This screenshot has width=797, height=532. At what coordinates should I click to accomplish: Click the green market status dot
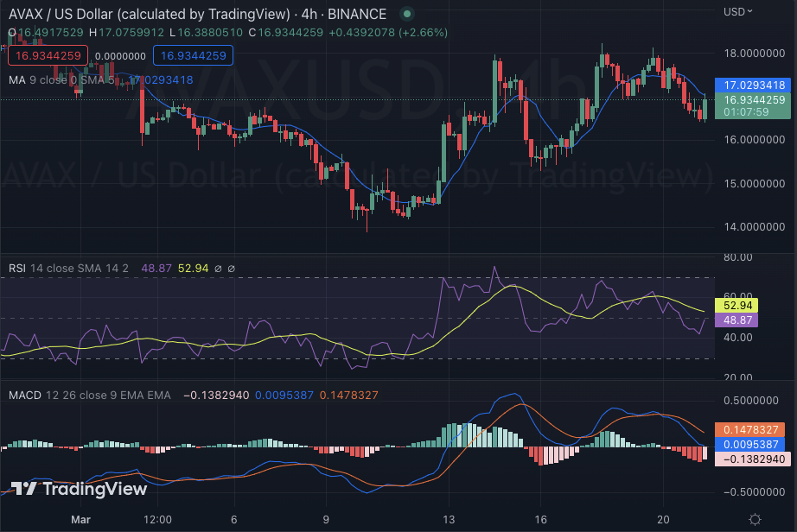pos(406,14)
